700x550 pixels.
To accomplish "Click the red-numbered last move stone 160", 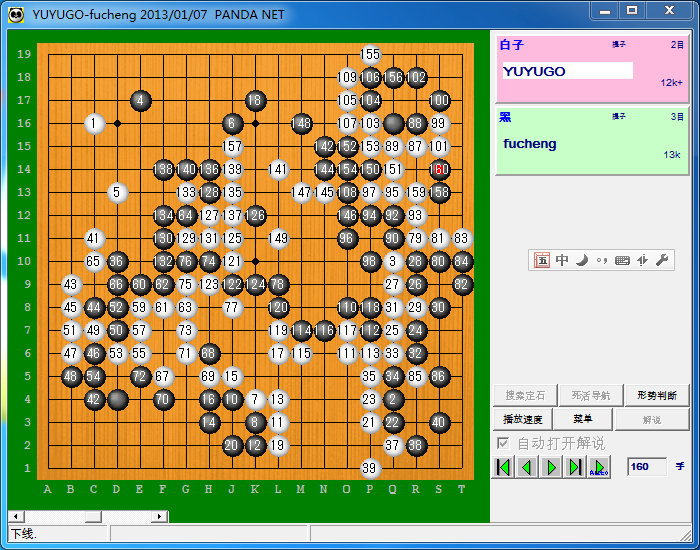I will [439, 169].
